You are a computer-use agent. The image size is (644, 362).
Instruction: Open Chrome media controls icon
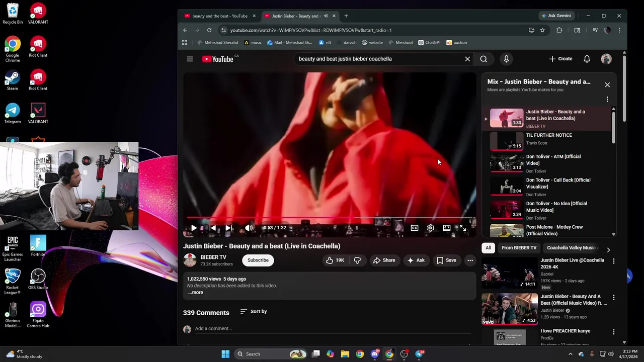[595, 30]
